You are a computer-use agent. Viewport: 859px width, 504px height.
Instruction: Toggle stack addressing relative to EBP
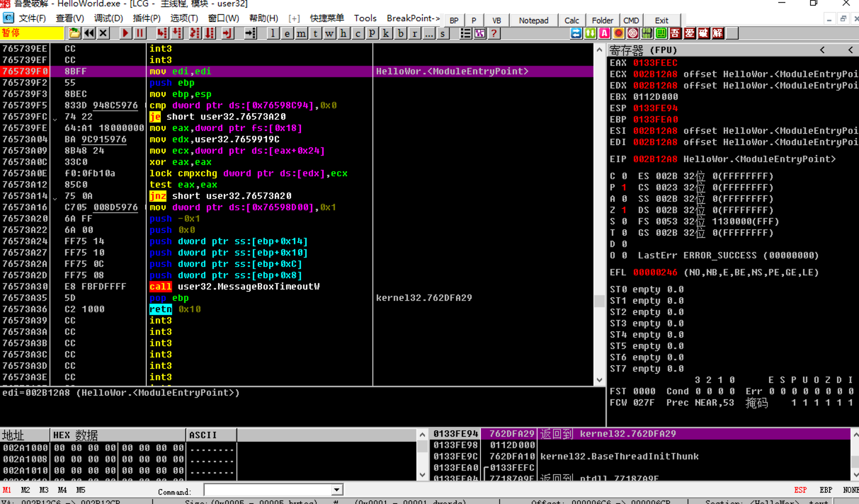[826, 490]
